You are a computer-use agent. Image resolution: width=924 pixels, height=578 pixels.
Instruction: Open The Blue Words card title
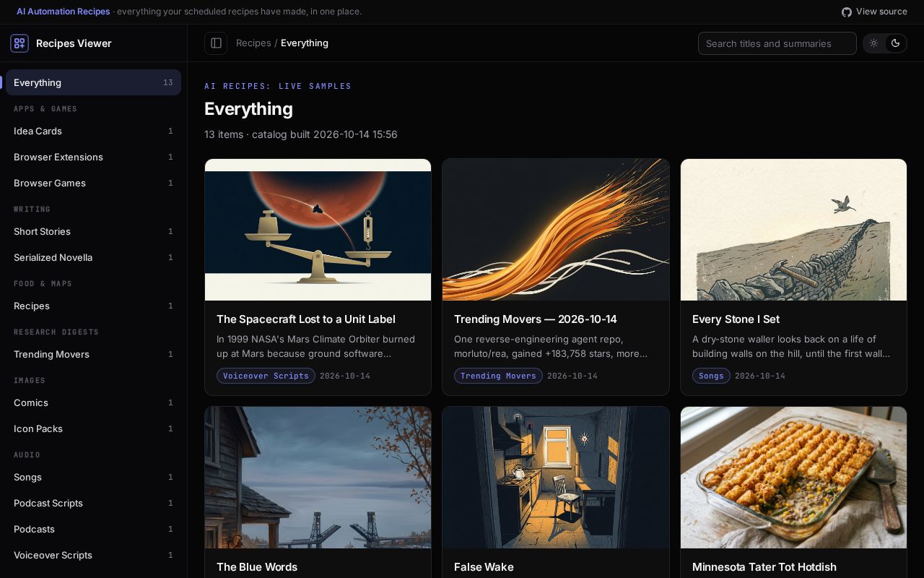[x=257, y=567]
